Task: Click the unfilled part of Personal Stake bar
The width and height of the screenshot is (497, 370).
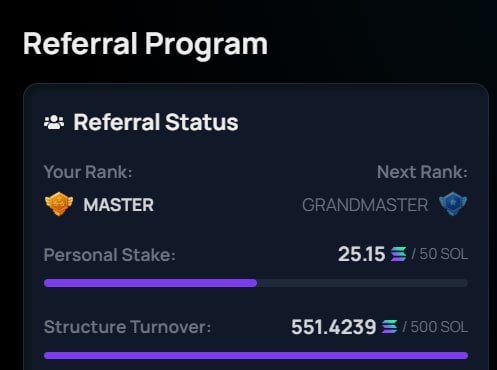Action: click(x=363, y=283)
